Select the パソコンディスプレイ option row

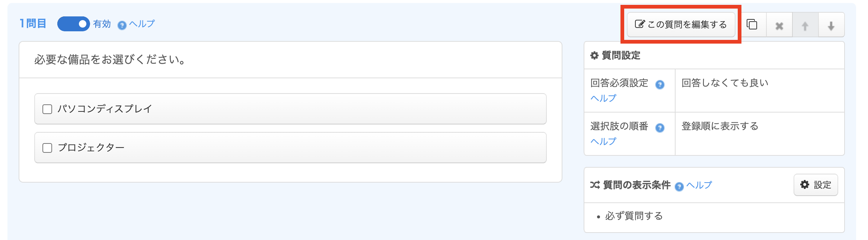(x=290, y=109)
